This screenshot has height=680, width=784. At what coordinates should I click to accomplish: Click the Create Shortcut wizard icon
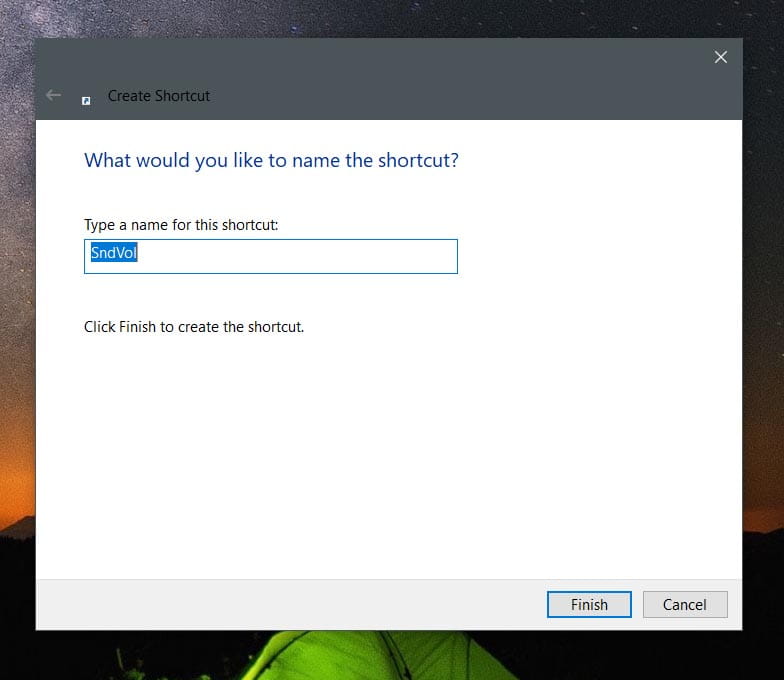click(x=86, y=101)
